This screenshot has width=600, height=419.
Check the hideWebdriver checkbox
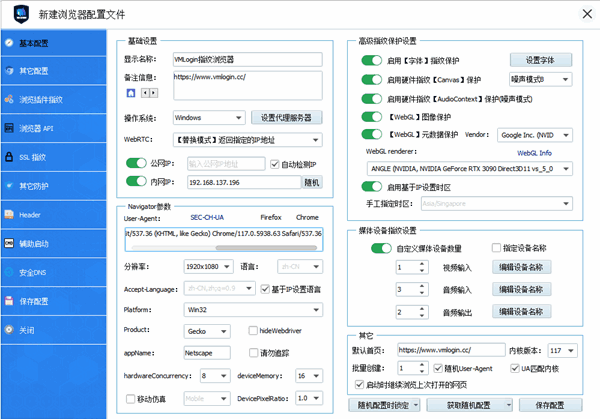pyautogui.click(x=253, y=331)
